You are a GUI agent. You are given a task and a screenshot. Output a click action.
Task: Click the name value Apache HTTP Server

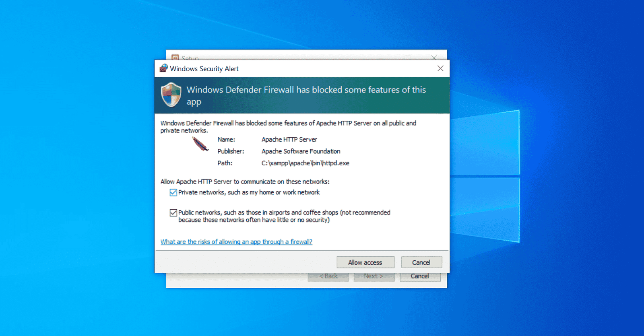point(289,140)
